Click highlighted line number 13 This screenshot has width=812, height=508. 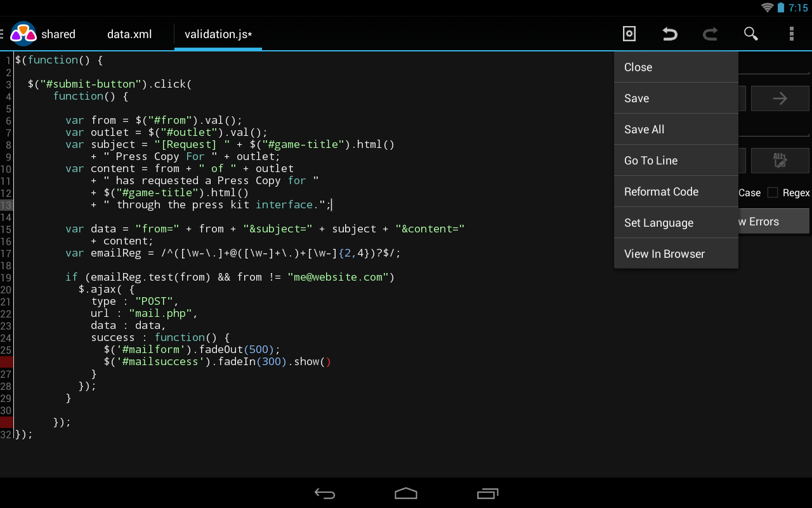(x=6, y=204)
